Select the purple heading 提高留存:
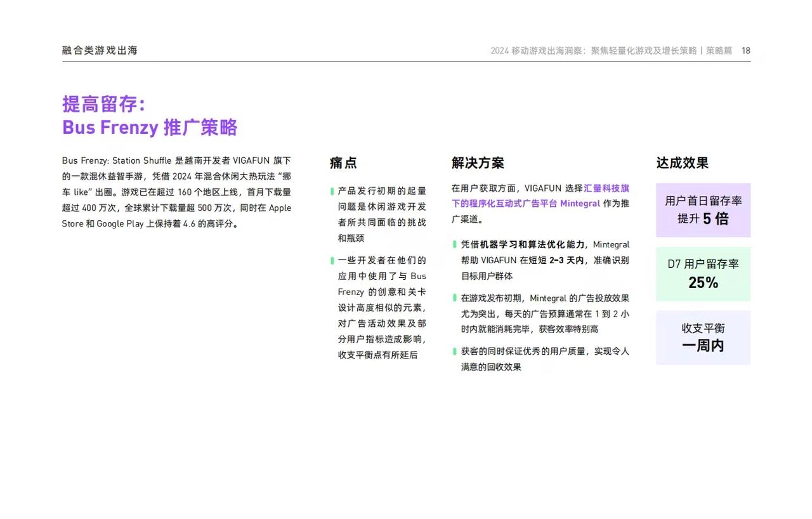Image resolution: width=812 pixels, height=519 pixels. pos(104,103)
